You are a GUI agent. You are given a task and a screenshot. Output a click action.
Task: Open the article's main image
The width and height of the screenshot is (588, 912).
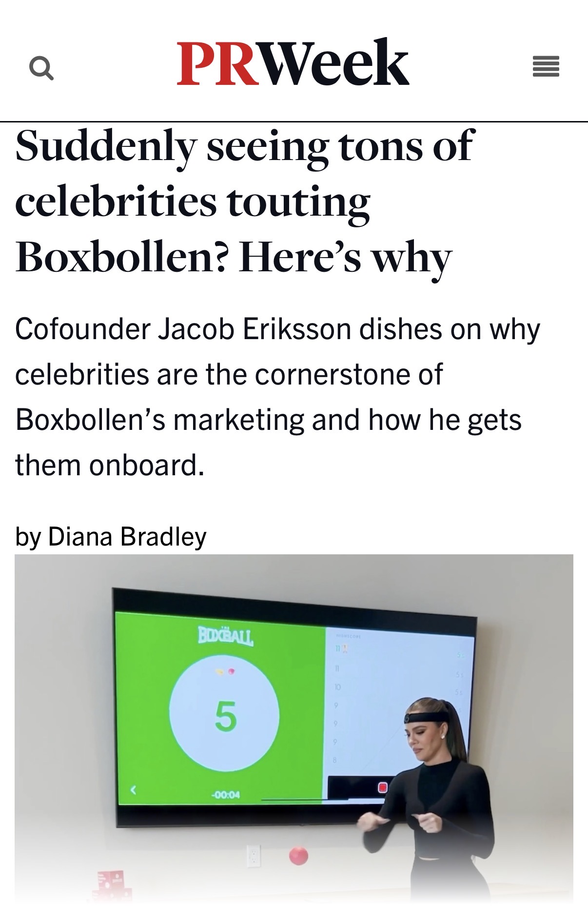point(294,728)
